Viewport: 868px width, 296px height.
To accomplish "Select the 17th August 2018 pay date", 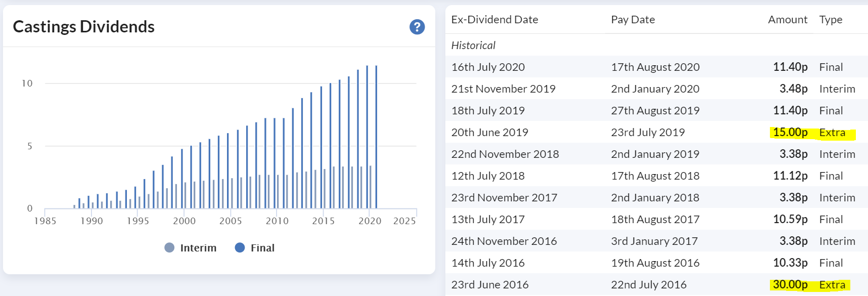I will pos(655,176).
